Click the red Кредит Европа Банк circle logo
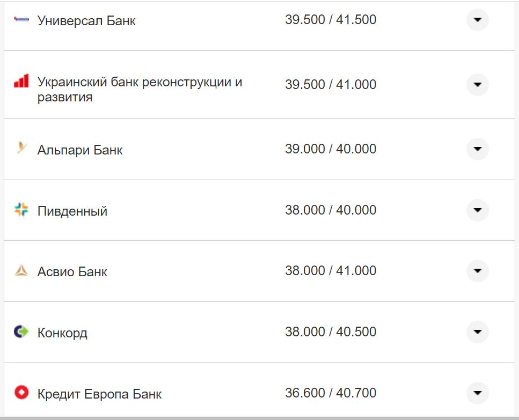The height and width of the screenshot is (420, 519). tap(20, 393)
